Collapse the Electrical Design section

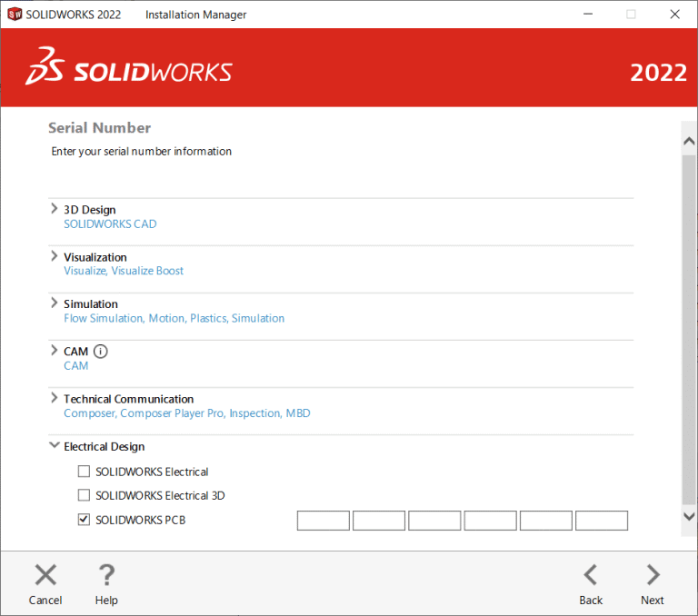tap(54, 445)
